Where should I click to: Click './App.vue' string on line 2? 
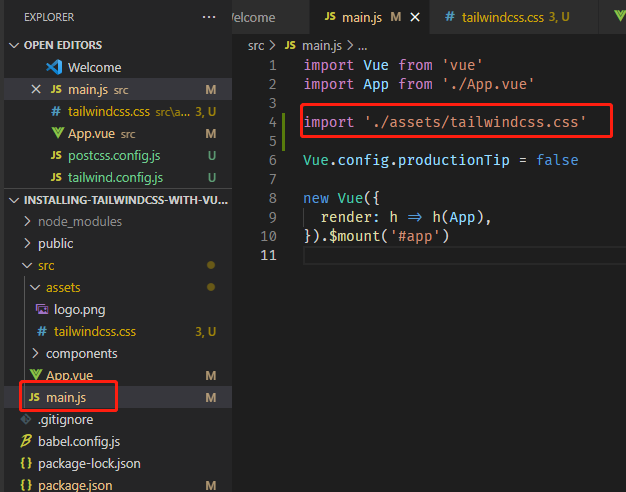(488, 84)
